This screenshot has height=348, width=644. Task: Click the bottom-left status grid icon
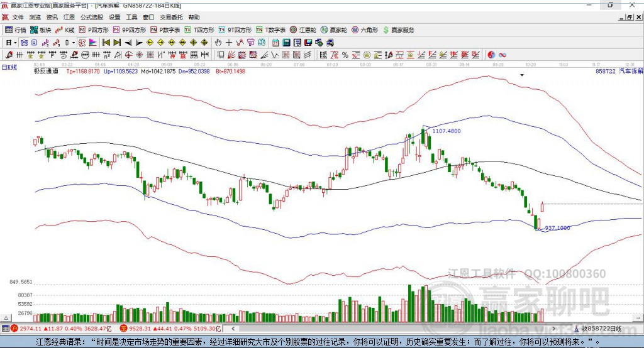coord(5,329)
